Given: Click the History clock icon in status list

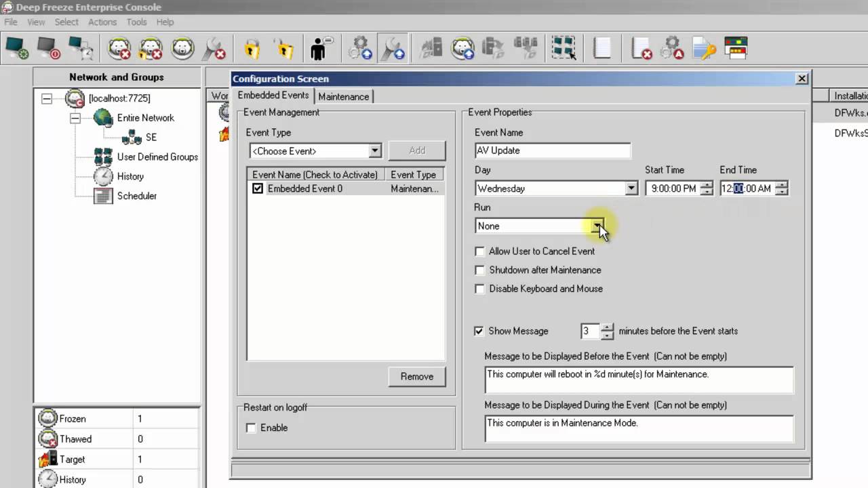Looking at the screenshot, I should (x=47, y=479).
